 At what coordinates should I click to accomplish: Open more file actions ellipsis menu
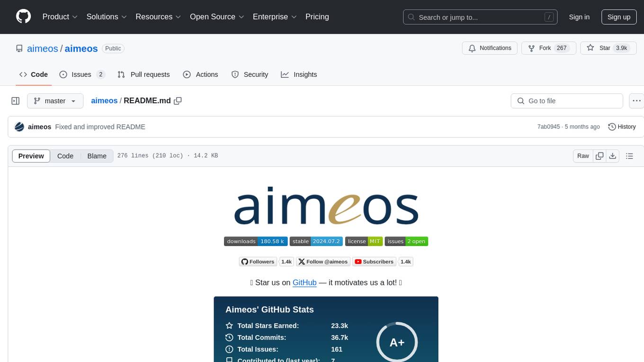[x=636, y=101]
